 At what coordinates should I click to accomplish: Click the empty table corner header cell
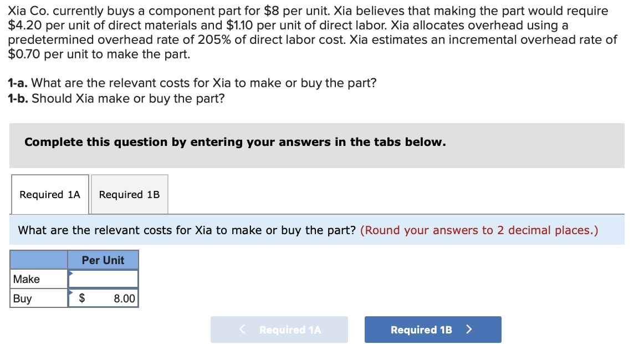(x=38, y=260)
